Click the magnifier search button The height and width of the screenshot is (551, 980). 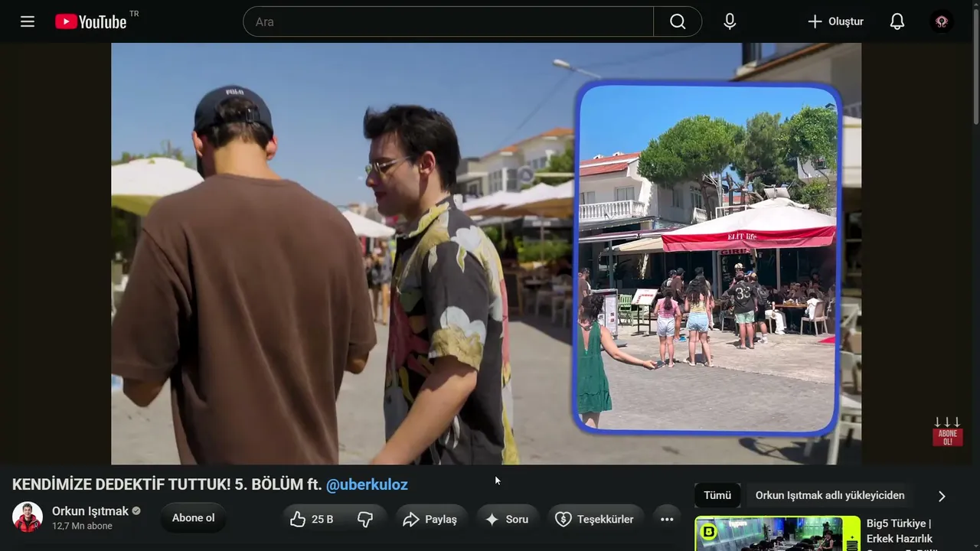click(678, 21)
